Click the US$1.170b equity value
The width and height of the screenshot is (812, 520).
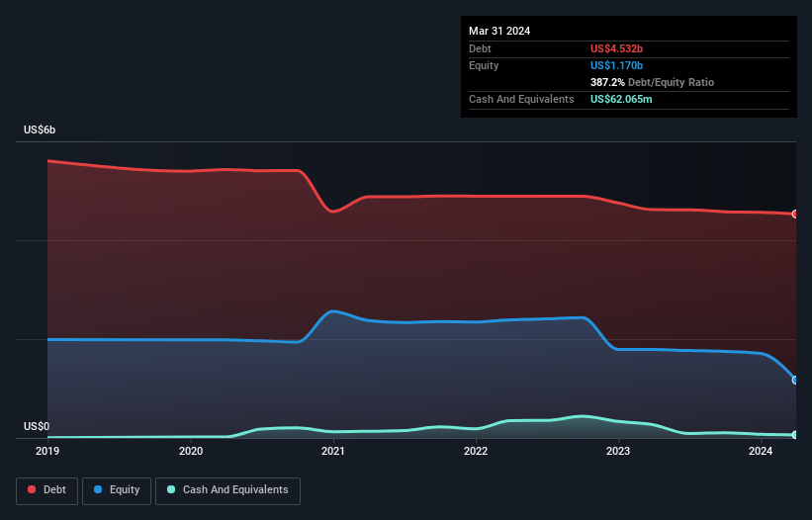point(616,65)
